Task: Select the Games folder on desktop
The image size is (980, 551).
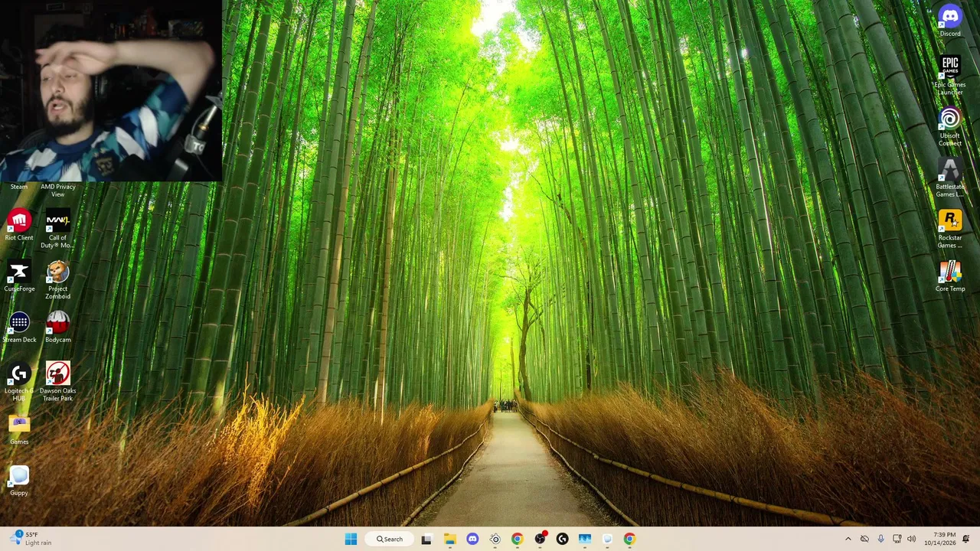Action: tap(19, 429)
